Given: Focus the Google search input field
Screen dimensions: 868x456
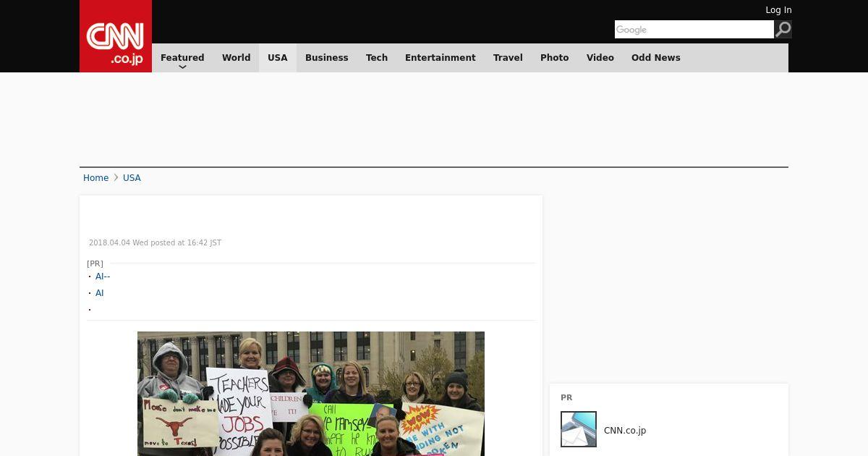Looking at the screenshot, I should [694, 29].
